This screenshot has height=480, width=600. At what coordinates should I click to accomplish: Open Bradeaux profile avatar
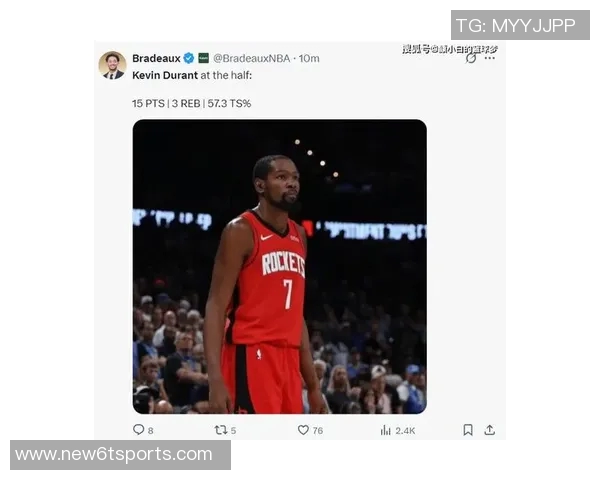point(112,65)
